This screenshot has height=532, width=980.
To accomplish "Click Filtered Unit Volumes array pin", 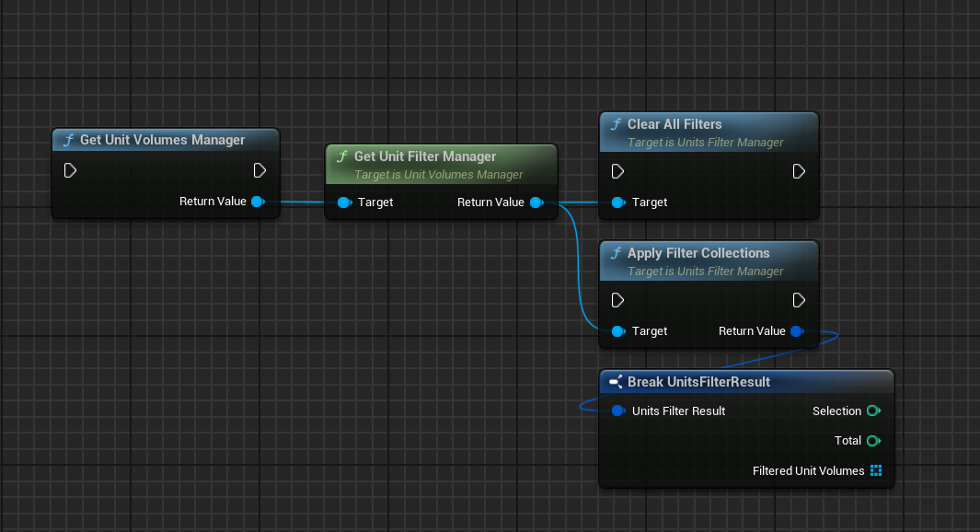I will (875, 471).
